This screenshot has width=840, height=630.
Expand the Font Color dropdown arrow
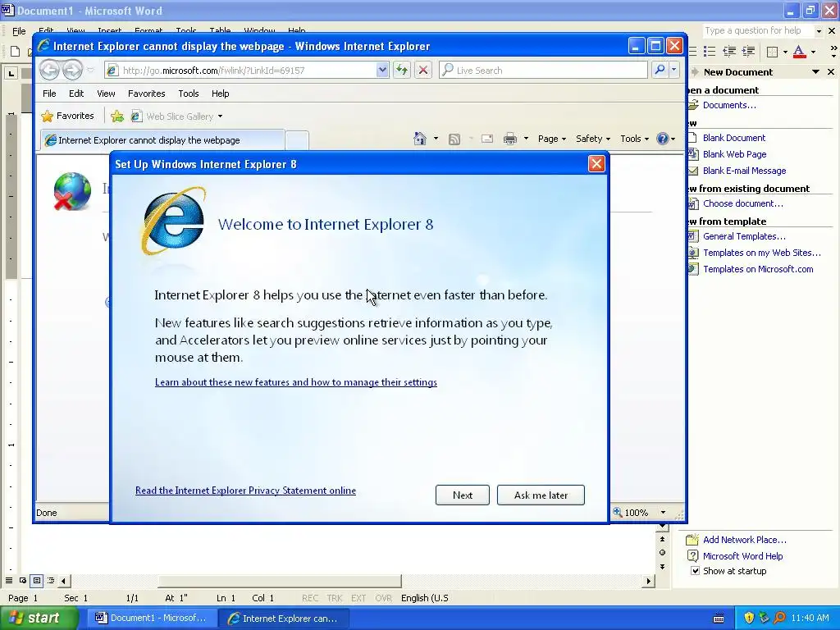pos(813,52)
